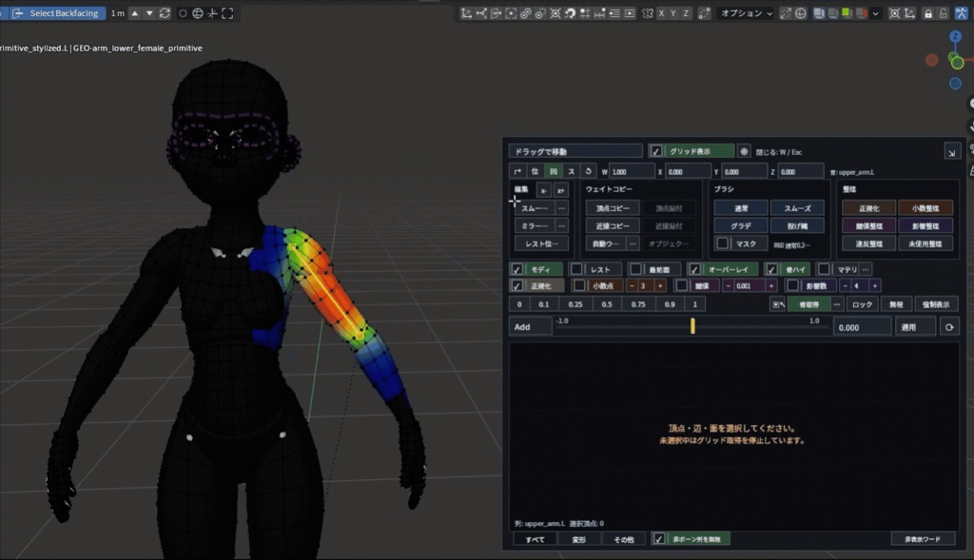Toggle the 骨ハイ checkbox
The height and width of the screenshot is (560, 974).
(771, 269)
